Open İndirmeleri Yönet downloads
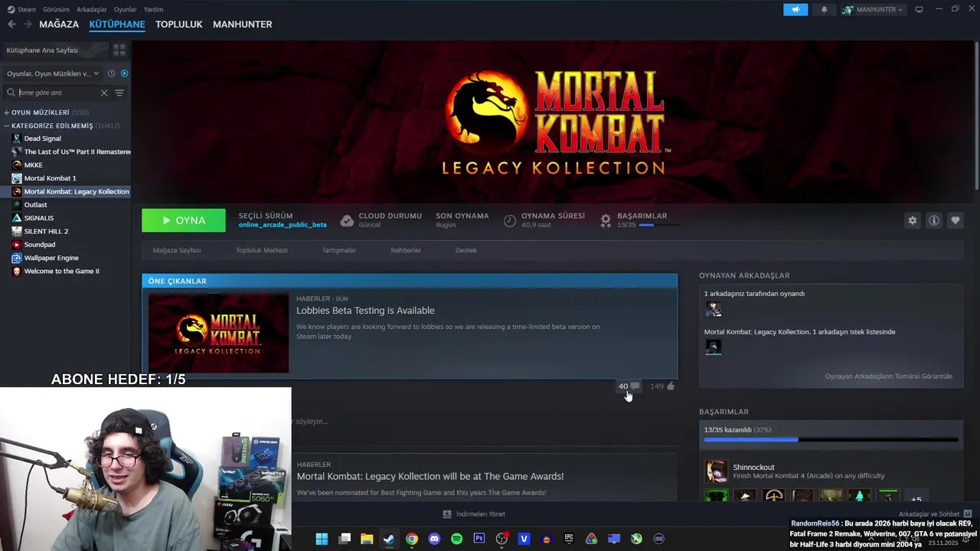980x551 pixels. pyautogui.click(x=474, y=514)
